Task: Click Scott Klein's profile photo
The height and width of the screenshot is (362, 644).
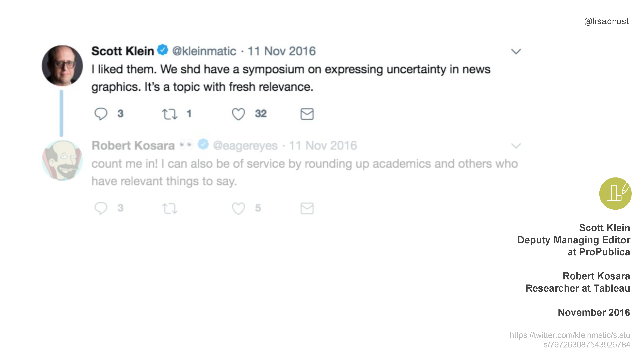Action: pyautogui.click(x=62, y=66)
